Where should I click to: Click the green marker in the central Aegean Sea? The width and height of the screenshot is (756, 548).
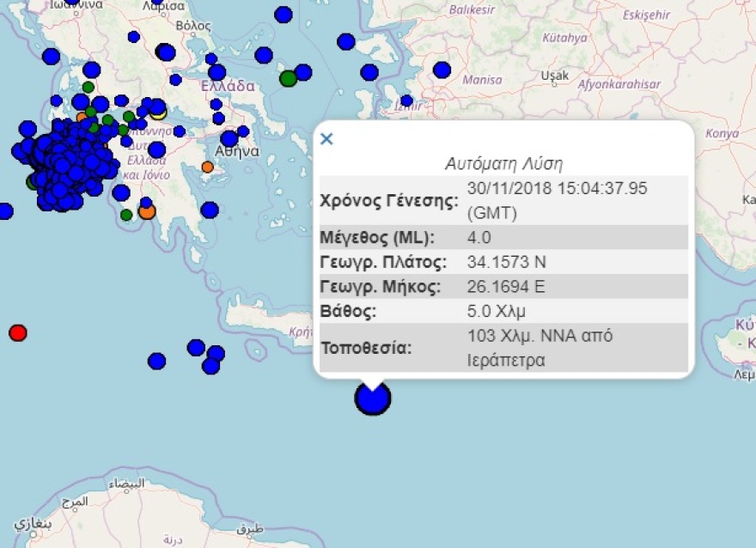(x=290, y=77)
